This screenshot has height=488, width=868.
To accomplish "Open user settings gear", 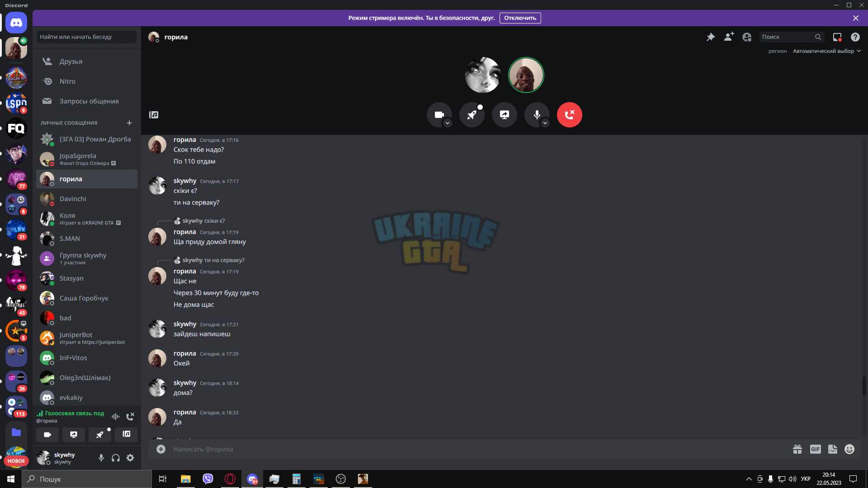I will [130, 458].
